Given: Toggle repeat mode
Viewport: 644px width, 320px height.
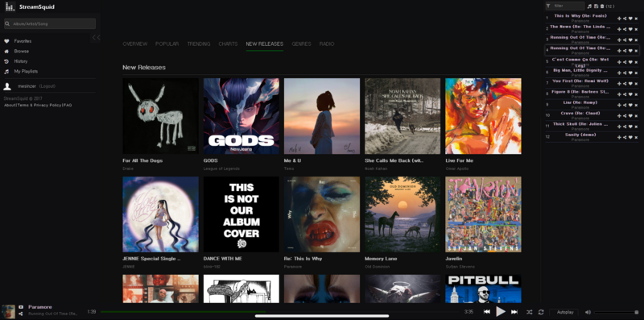Looking at the screenshot, I should tap(541, 312).
